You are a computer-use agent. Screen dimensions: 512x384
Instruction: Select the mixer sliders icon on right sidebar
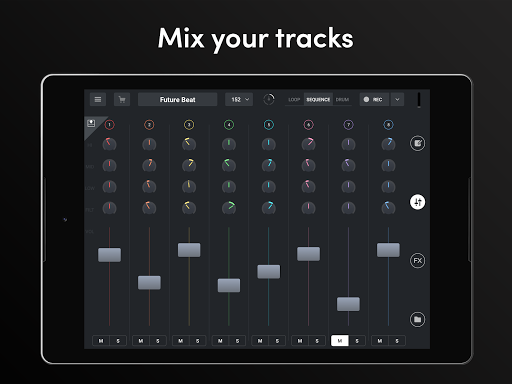click(x=417, y=202)
